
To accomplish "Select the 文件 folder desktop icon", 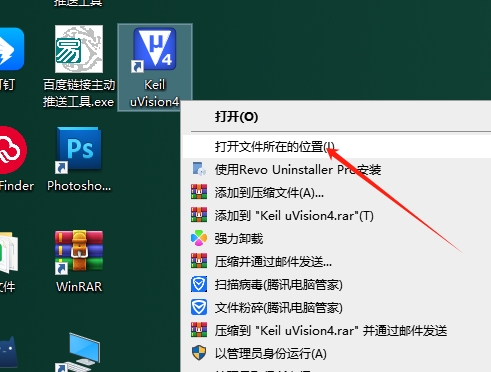I will click(x=8, y=262).
